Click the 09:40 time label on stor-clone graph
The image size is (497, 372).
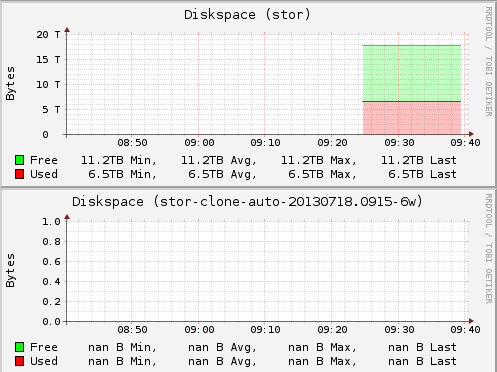pyautogui.click(x=465, y=330)
